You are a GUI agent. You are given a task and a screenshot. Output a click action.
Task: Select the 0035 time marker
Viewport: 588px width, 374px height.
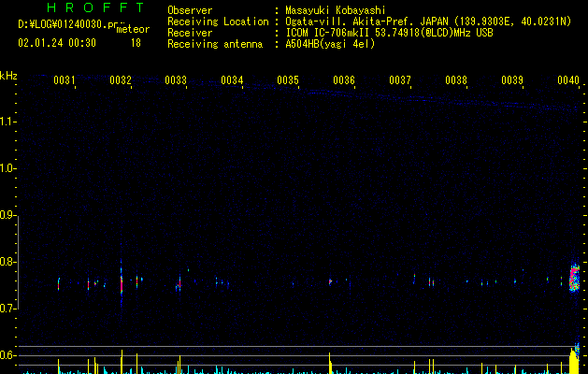coord(288,79)
